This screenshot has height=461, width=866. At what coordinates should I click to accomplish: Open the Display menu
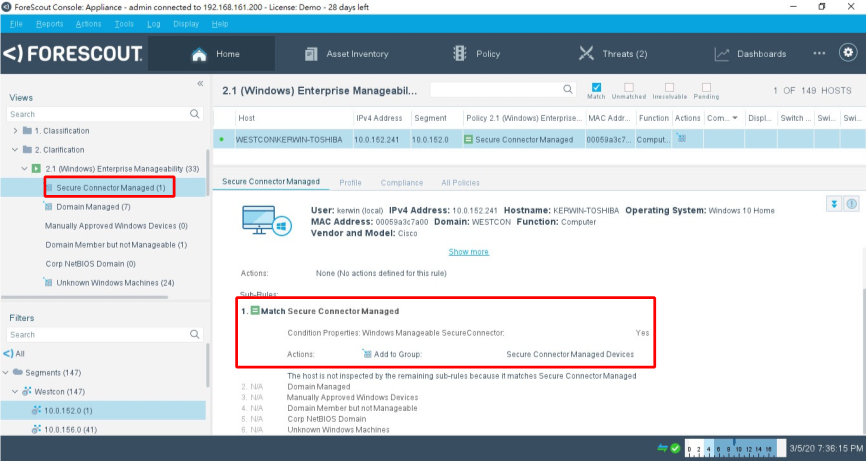tap(186, 24)
